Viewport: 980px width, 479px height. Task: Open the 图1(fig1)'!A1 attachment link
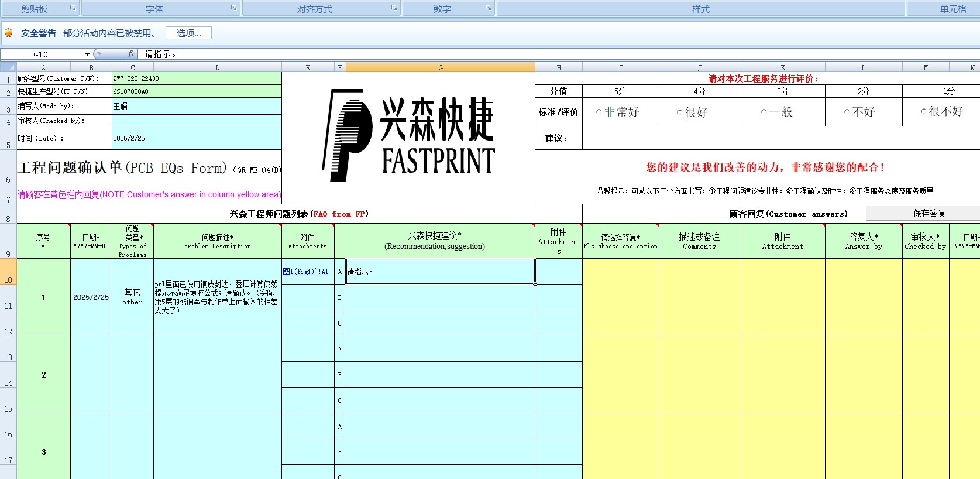tap(305, 272)
